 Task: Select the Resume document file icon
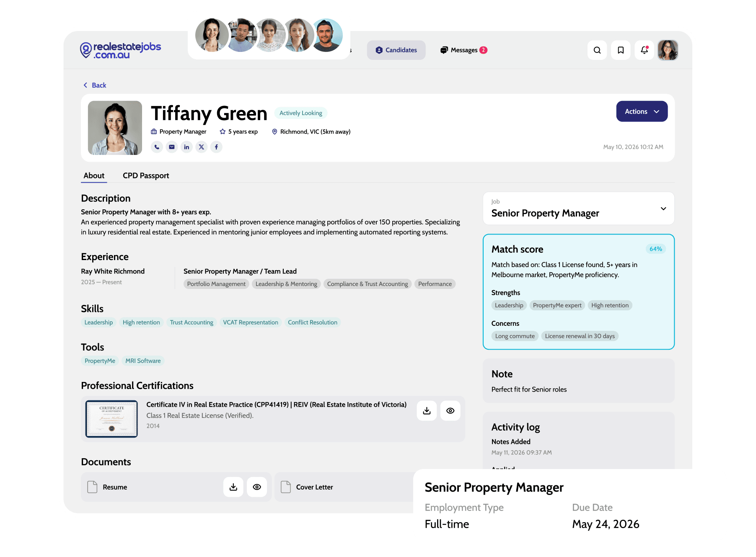point(92,487)
